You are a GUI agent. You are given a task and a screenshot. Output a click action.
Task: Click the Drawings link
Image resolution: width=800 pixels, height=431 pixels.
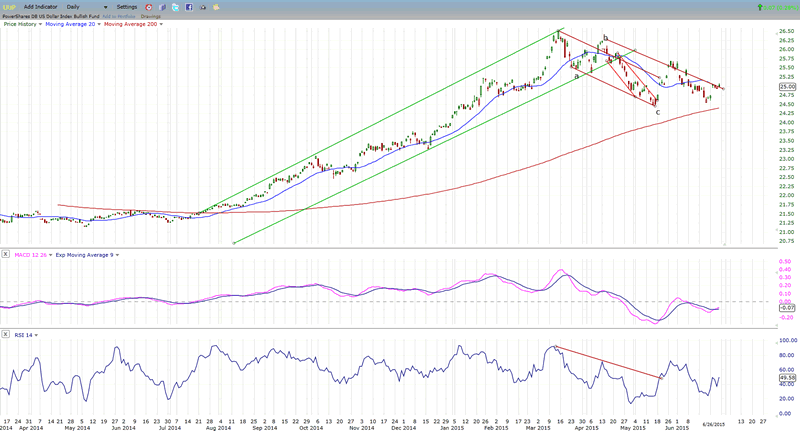coord(153,16)
